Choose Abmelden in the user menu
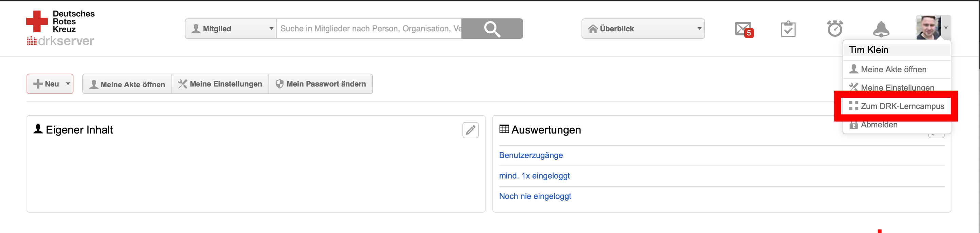The height and width of the screenshot is (233, 980). tap(878, 125)
